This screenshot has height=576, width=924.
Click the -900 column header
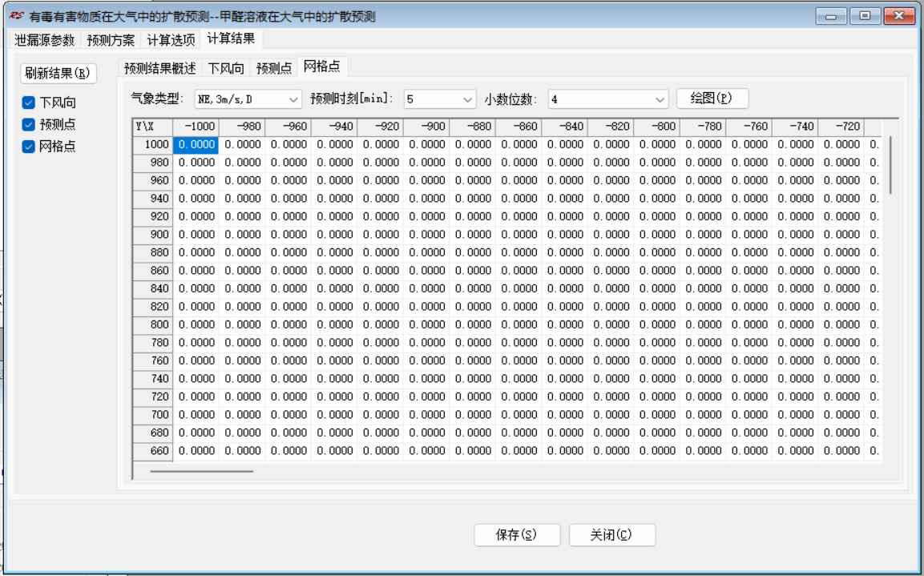[426, 127]
